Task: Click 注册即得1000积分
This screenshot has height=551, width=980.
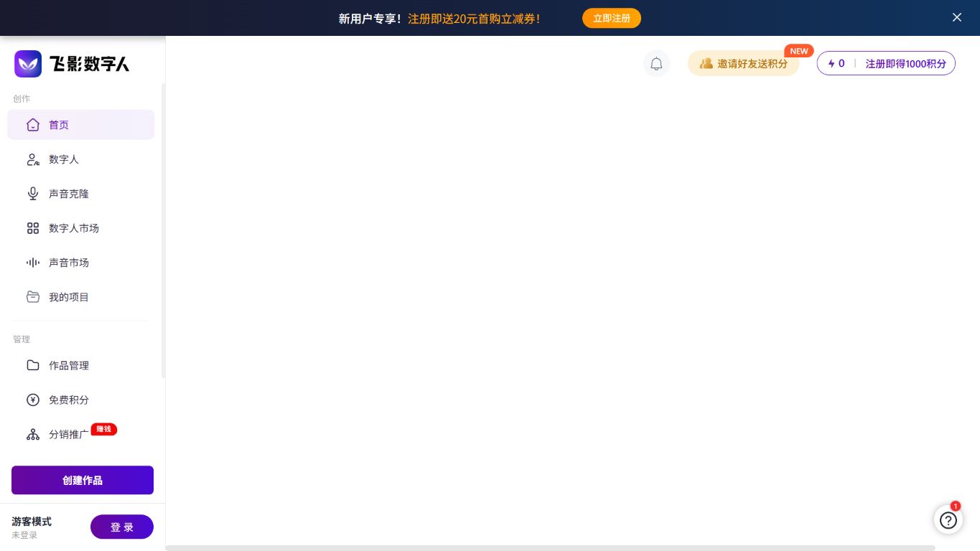Action: pos(905,63)
